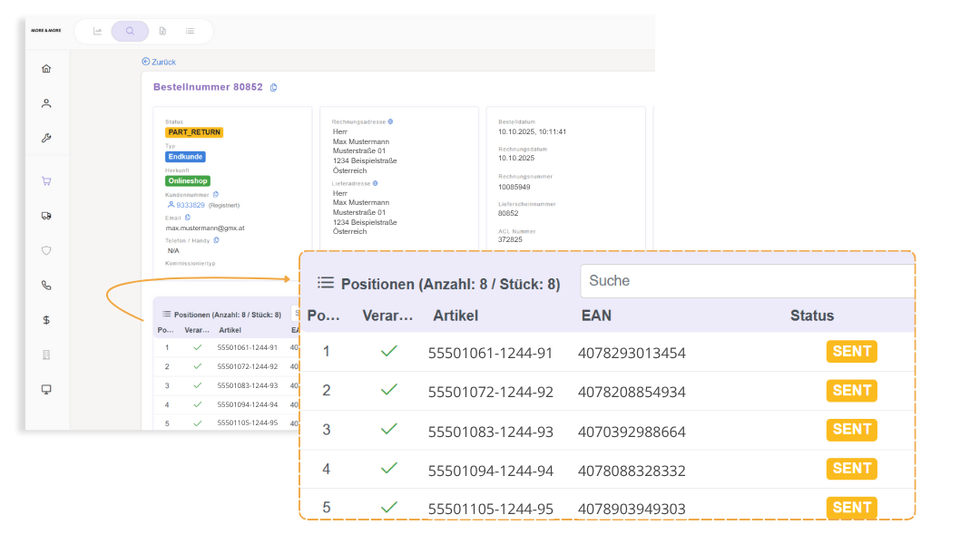Viewport: 980px width, 544px height.
Task: Copy Bestellnummer 80852 using the copy icon
Action: pyautogui.click(x=273, y=86)
